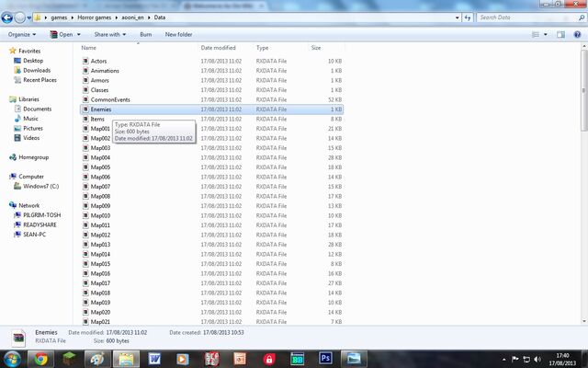
Task: Select the Armors file icon
Action: pyautogui.click(x=85, y=80)
